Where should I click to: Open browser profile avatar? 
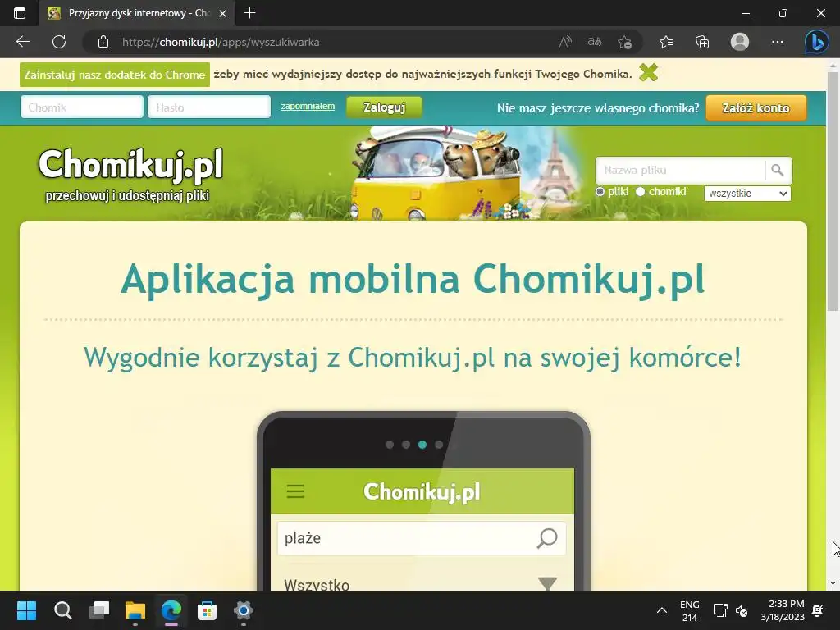[740, 42]
